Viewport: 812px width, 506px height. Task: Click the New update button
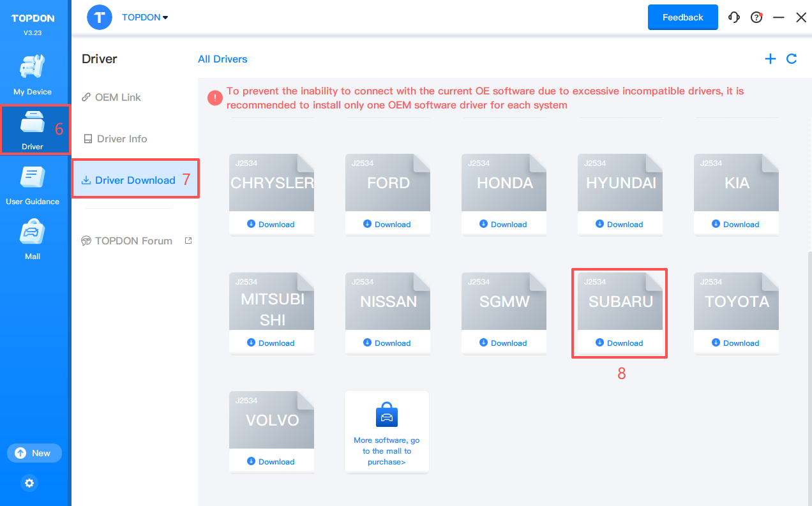[34, 453]
